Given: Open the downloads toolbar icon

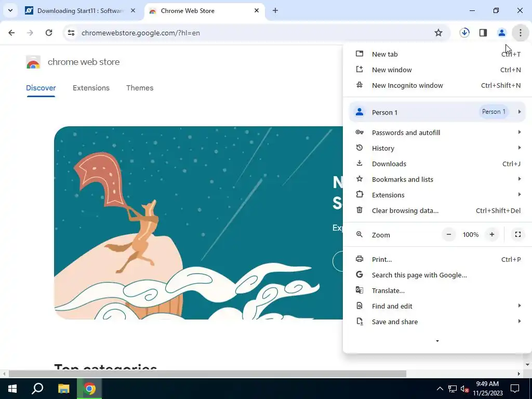Looking at the screenshot, I should pos(464,33).
